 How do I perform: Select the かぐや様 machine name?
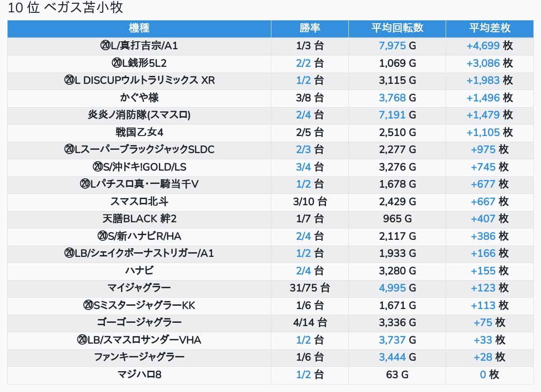[x=139, y=98]
